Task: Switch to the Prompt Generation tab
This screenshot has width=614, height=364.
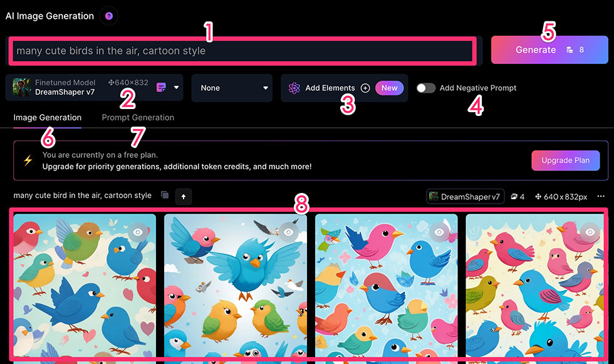Action: pyautogui.click(x=138, y=117)
